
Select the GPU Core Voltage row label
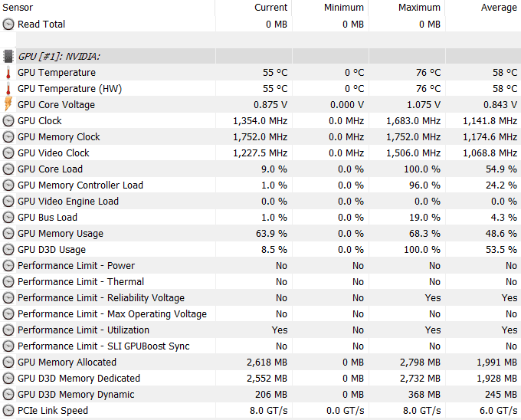pos(56,105)
